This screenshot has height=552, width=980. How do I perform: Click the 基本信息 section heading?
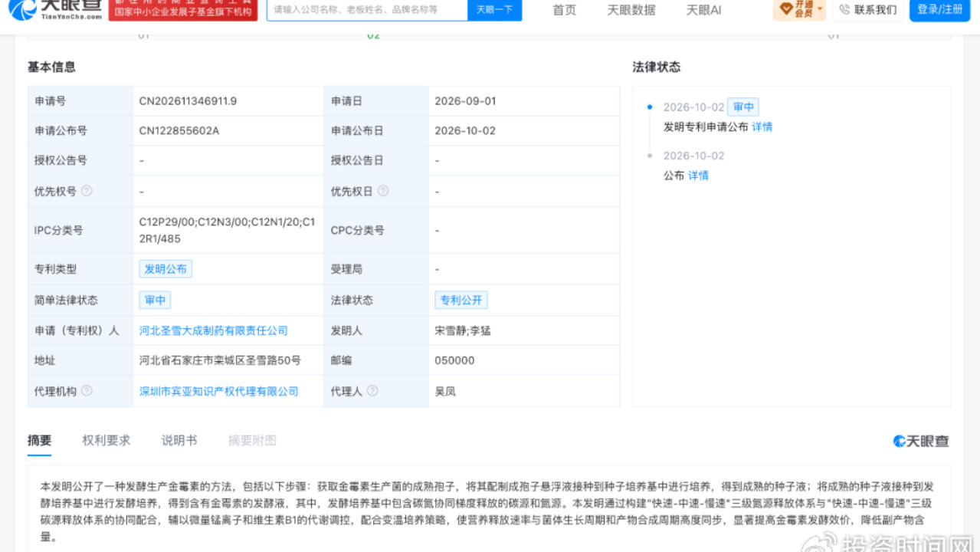[x=52, y=67]
